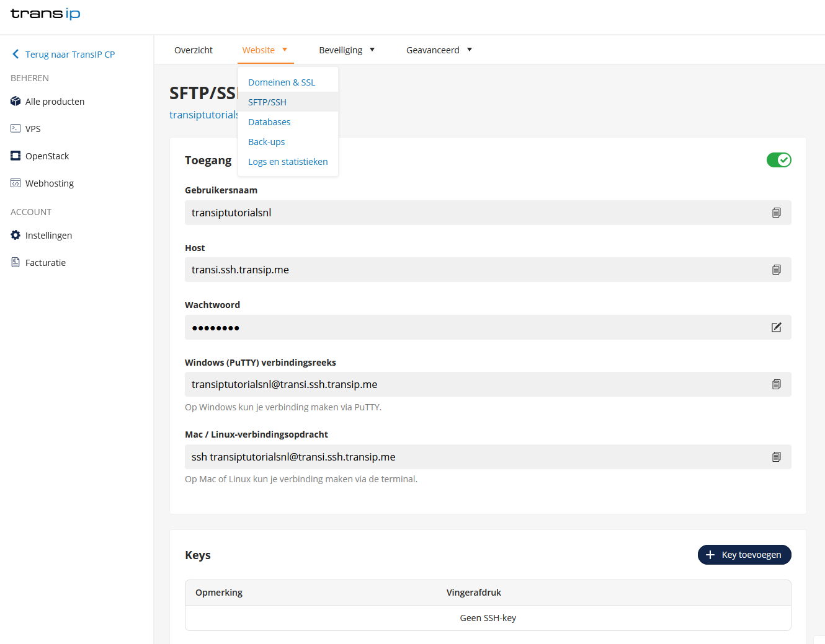Open Instellingen in sidebar
825x644 pixels.
(48, 235)
